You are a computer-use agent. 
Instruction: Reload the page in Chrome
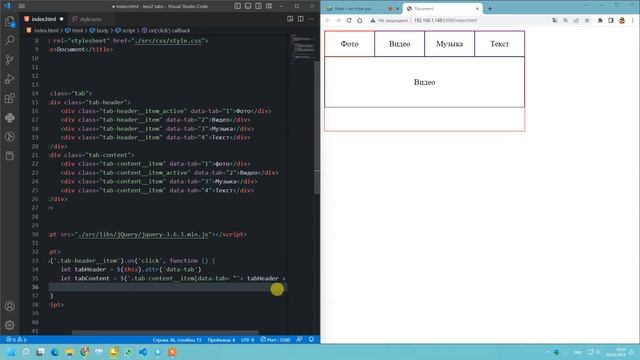[349, 20]
